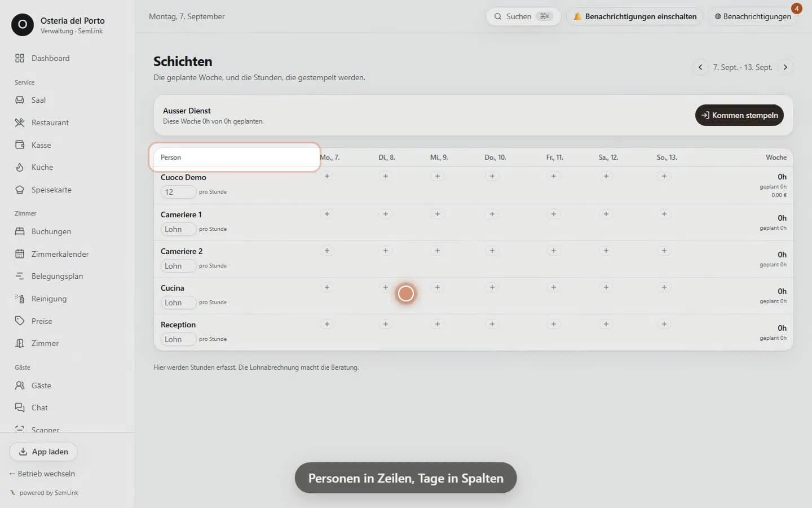
Task: Click Kommen stempeln button
Action: click(x=739, y=115)
